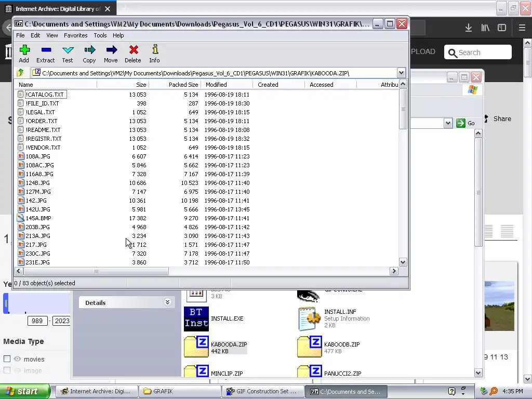
Task: Select the MINCLIP.ZIP archive icon
Action: [196, 371]
